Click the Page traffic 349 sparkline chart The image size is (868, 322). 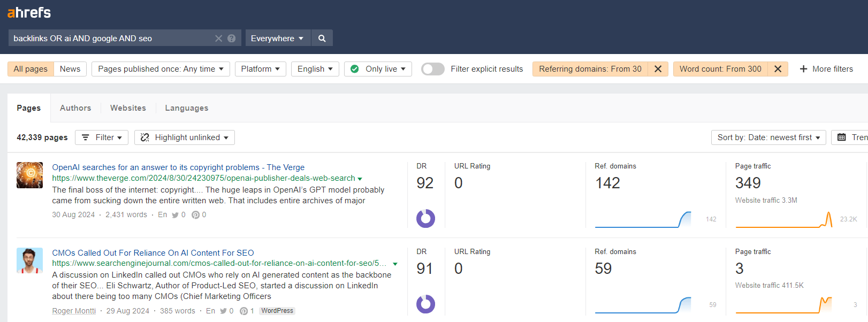tap(784, 219)
